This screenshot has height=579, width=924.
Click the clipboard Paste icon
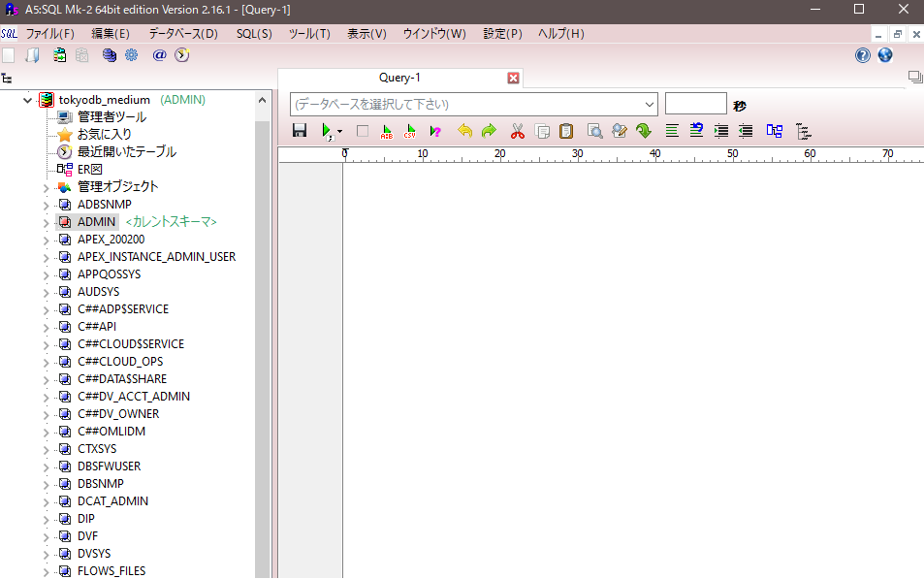pos(566,131)
